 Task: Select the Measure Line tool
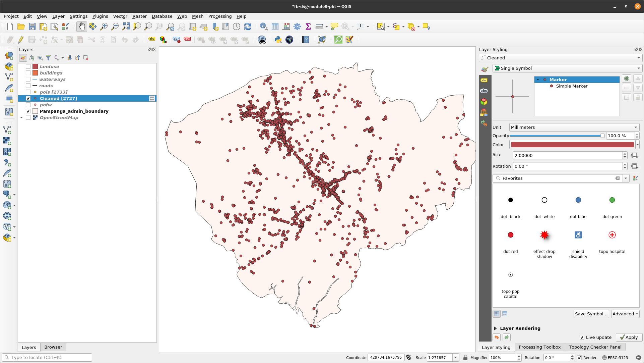(318, 27)
